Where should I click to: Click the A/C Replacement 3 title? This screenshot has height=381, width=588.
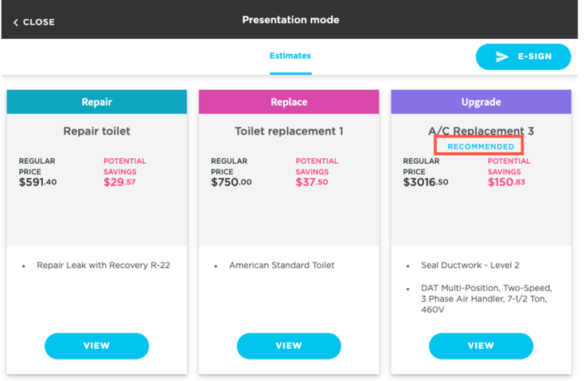[481, 131]
